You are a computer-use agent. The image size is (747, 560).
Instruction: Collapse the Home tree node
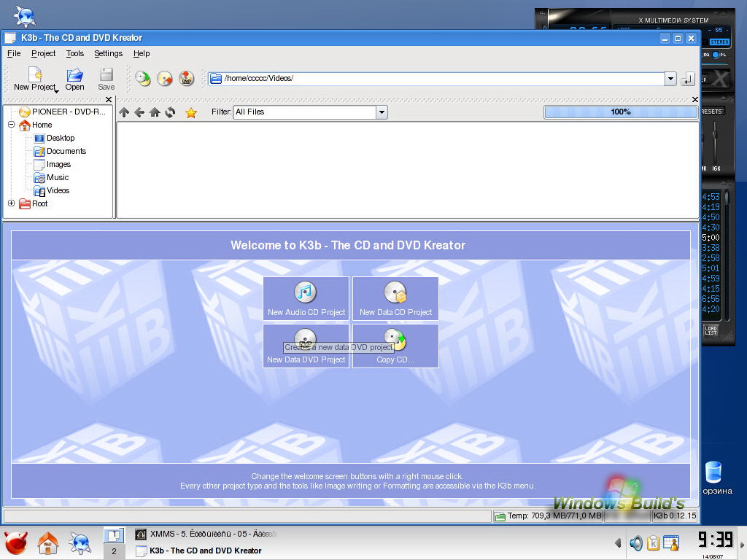click(12, 125)
